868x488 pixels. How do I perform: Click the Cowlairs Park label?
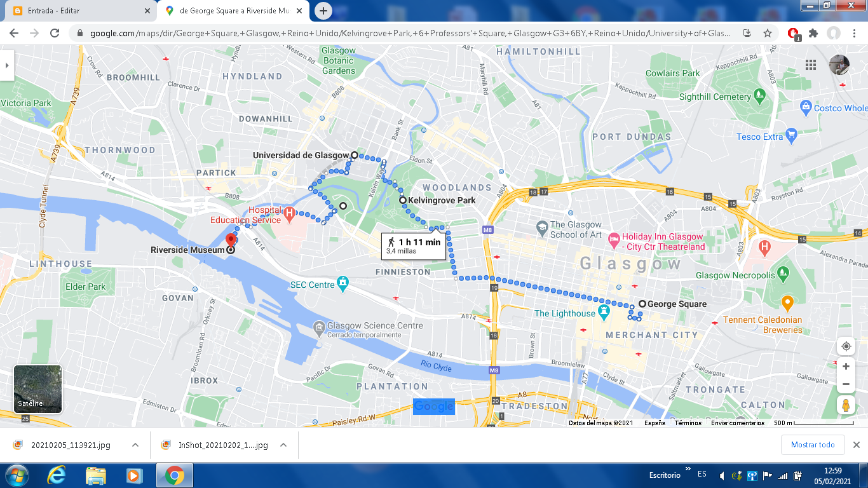tap(673, 73)
